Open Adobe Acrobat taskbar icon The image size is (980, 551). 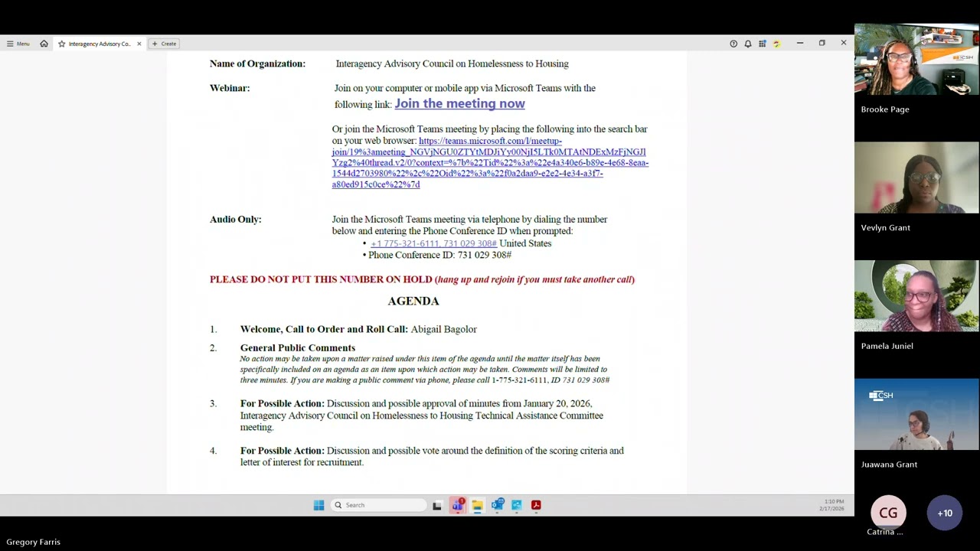(536, 505)
